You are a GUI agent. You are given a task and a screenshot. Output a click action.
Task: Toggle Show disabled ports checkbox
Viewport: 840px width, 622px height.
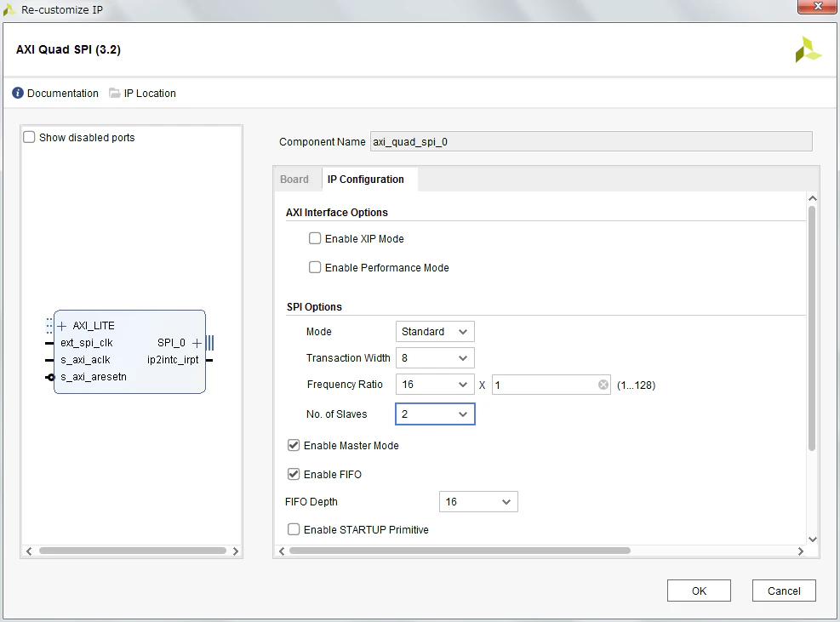click(x=29, y=137)
